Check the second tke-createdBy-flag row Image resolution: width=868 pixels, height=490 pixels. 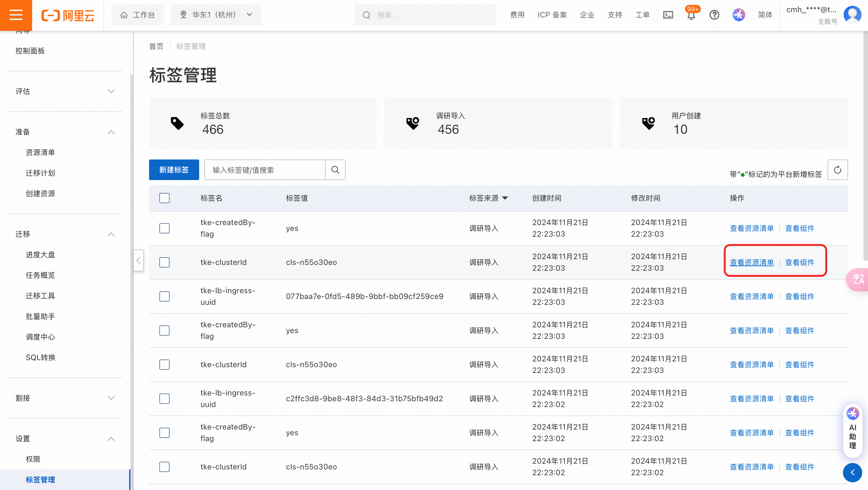point(164,331)
